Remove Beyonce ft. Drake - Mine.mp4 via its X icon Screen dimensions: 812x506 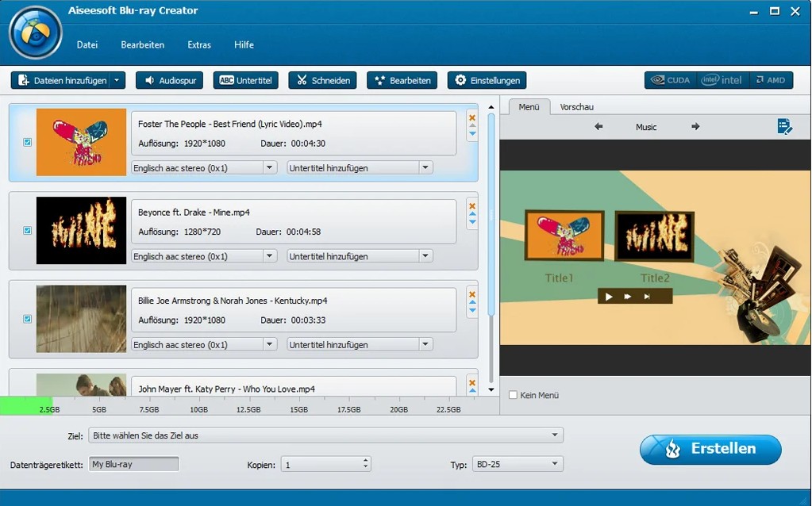click(471, 205)
